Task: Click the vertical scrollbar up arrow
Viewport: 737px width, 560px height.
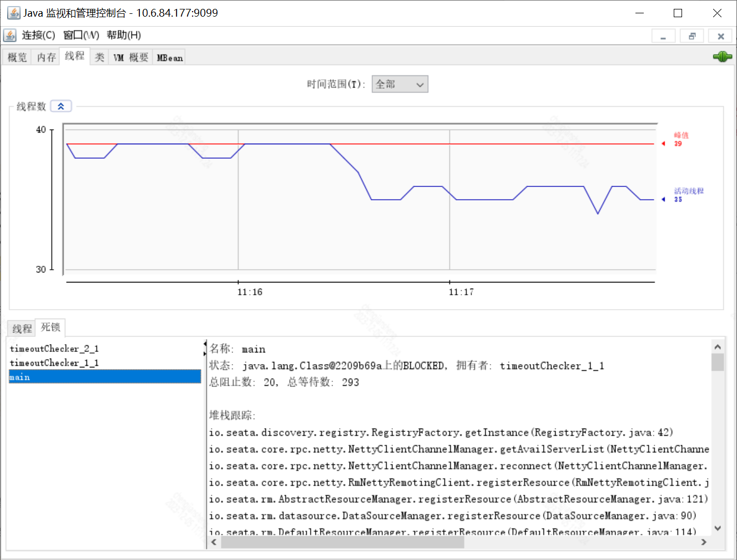Action: click(x=718, y=347)
